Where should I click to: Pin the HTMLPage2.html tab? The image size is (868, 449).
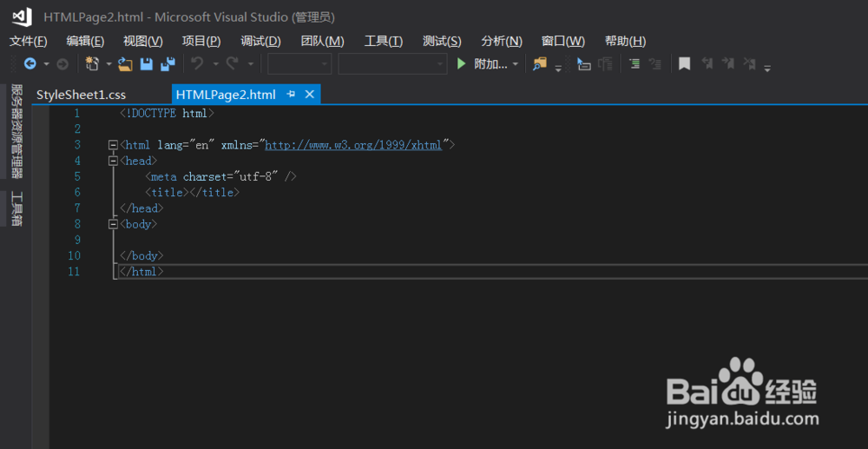tap(292, 94)
